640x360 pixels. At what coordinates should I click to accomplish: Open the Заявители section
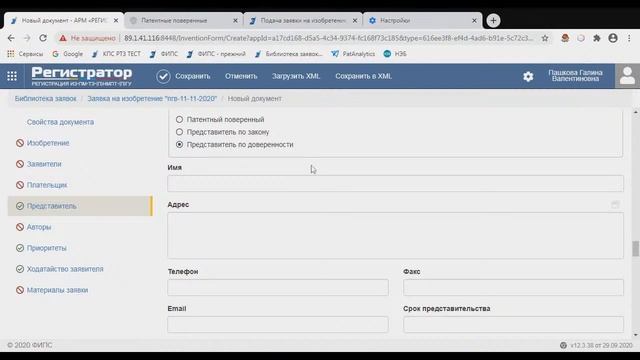pyautogui.click(x=44, y=164)
